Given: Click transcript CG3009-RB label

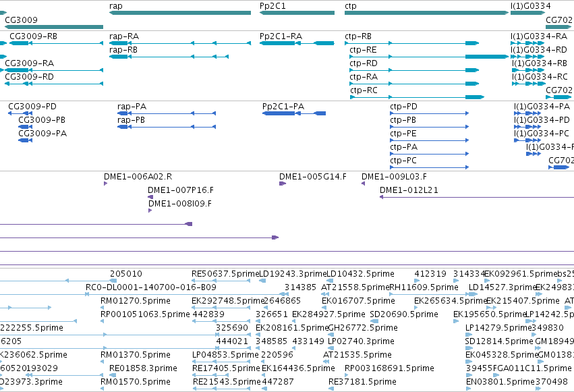Looking at the screenshot, I should (33, 36).
